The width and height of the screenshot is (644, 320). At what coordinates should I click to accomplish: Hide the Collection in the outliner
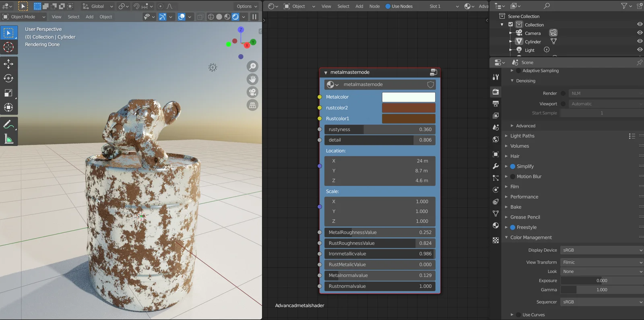click(640, 24)
